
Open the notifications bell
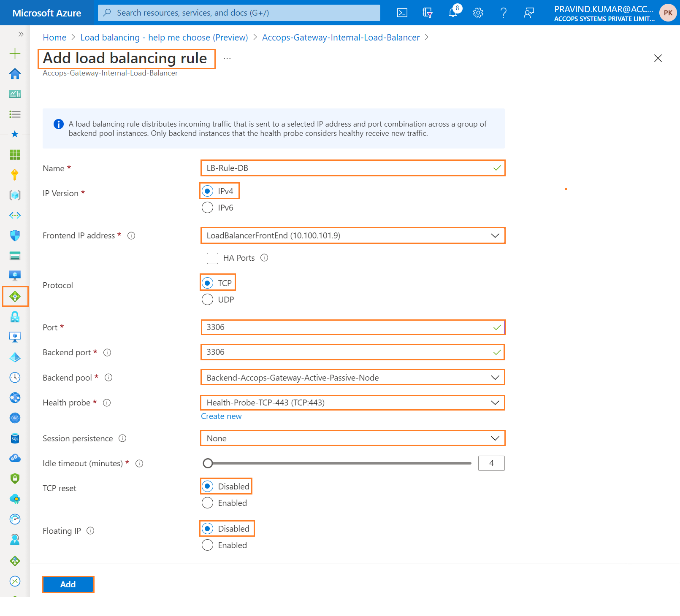coord(453,13)
